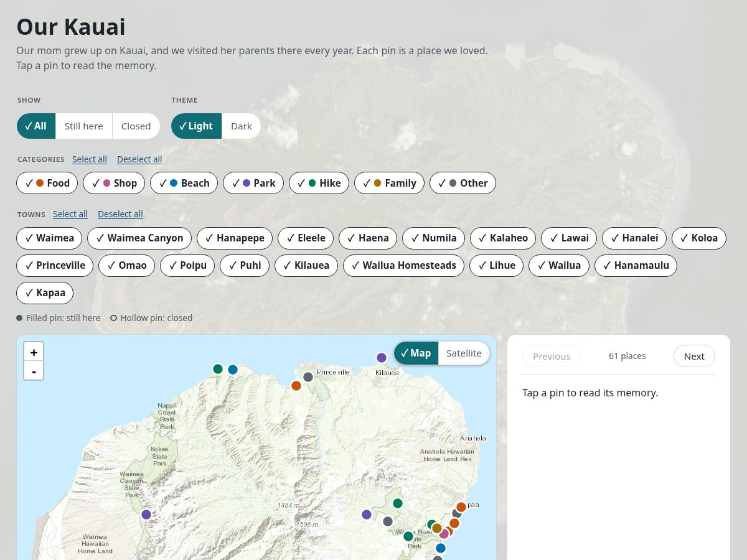
Task: Go to the Next place
Action: pos(694,356)
